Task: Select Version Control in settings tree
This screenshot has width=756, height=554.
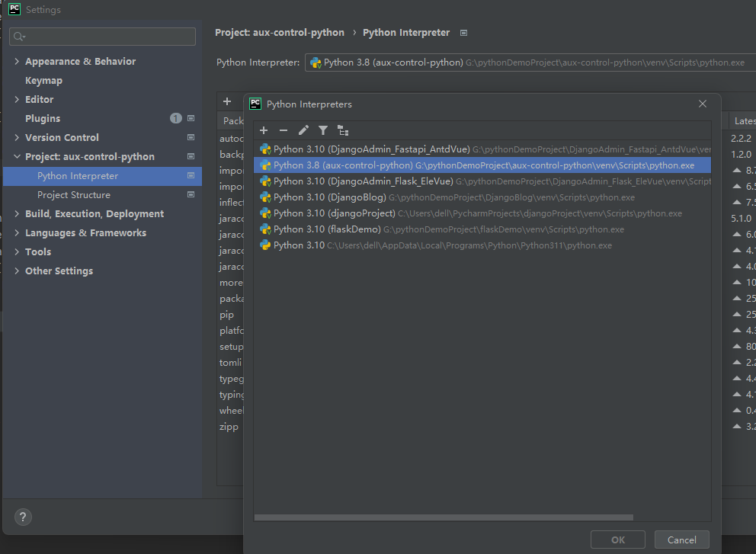Action: click(x=62, y=137)
